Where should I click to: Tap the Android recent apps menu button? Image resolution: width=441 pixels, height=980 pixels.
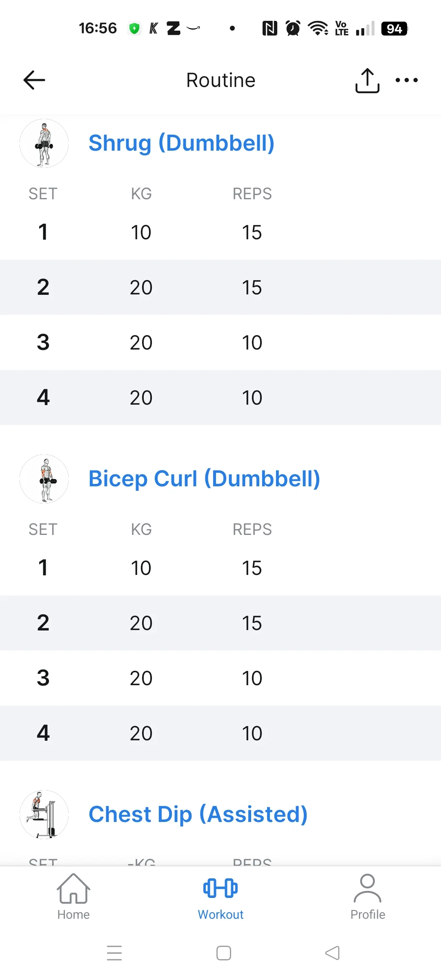coord(114,953)
